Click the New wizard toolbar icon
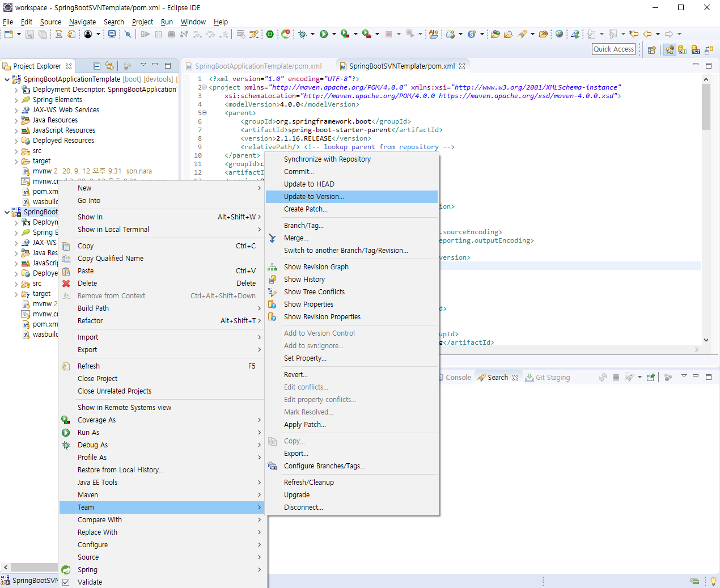Screen dimensions: 720x588 point(9,34)
